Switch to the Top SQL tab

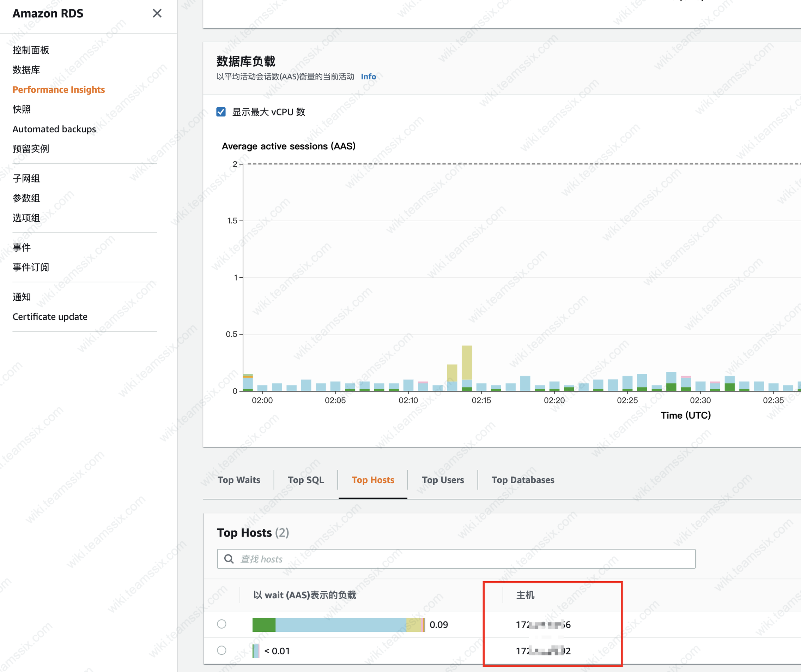click(306, 480)
